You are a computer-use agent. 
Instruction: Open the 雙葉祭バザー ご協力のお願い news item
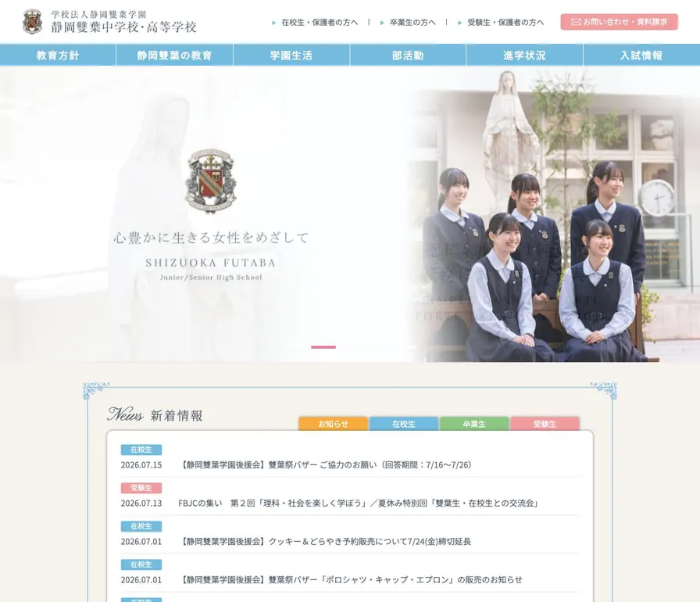tap(326, 465)
